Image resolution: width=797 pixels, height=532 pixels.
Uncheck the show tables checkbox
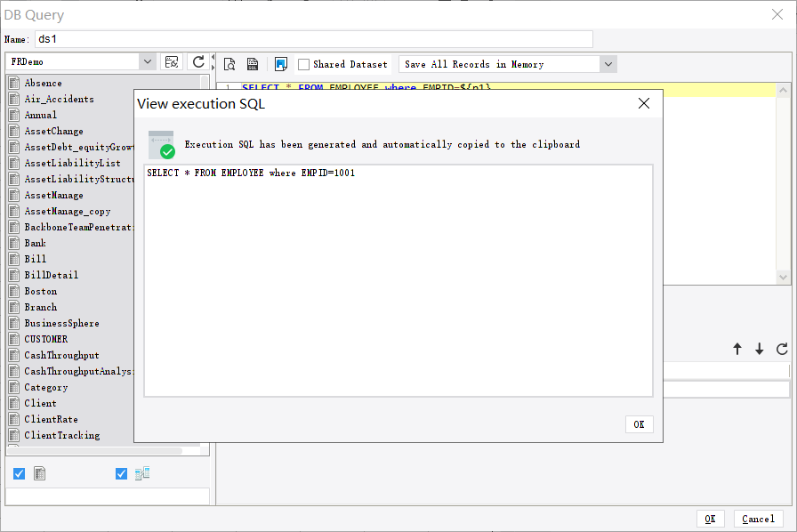coord(19,473)
